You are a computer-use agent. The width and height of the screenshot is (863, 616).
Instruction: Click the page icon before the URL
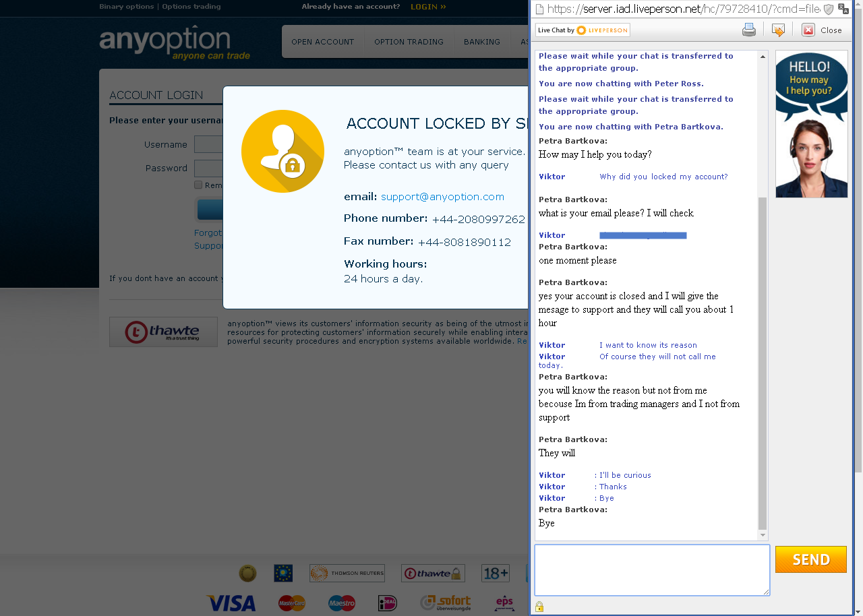coord(539,9)
